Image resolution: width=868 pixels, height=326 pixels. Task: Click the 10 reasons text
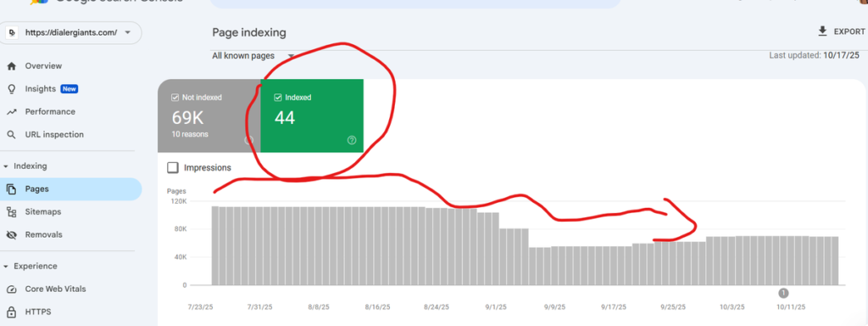(x=190, y=134)
